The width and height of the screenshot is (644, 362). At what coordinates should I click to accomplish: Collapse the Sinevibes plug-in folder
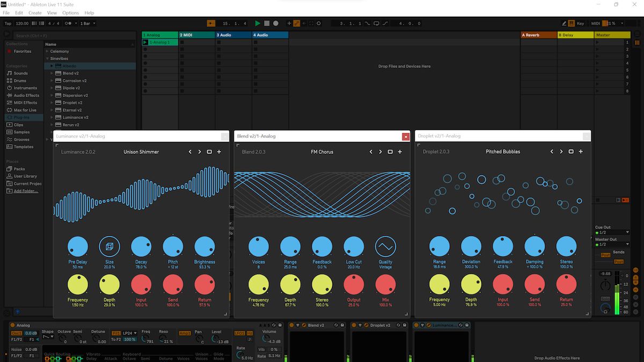pos(47,58)
